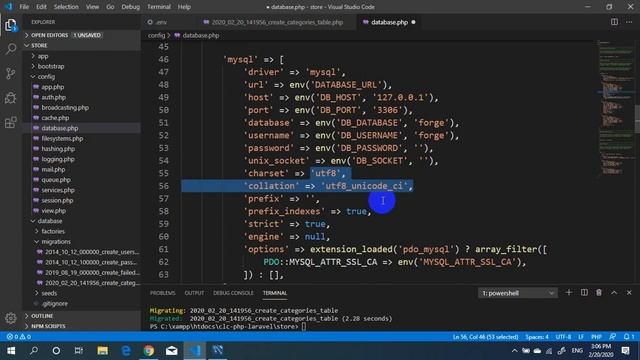Screen dimensions: 640x360
Task: Open editor More Actions ellipsis
Action: (629, 22)
